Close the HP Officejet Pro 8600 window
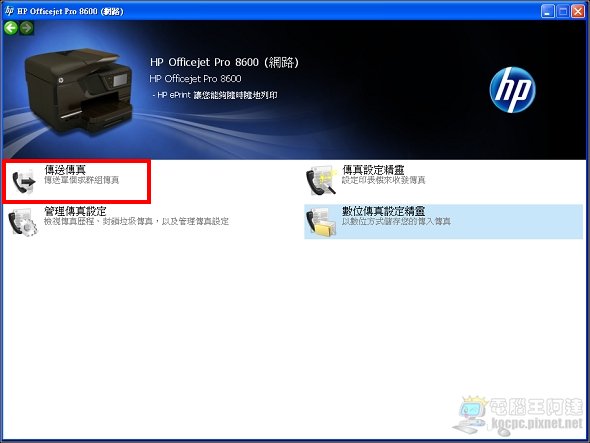 [x=578, y=11]
